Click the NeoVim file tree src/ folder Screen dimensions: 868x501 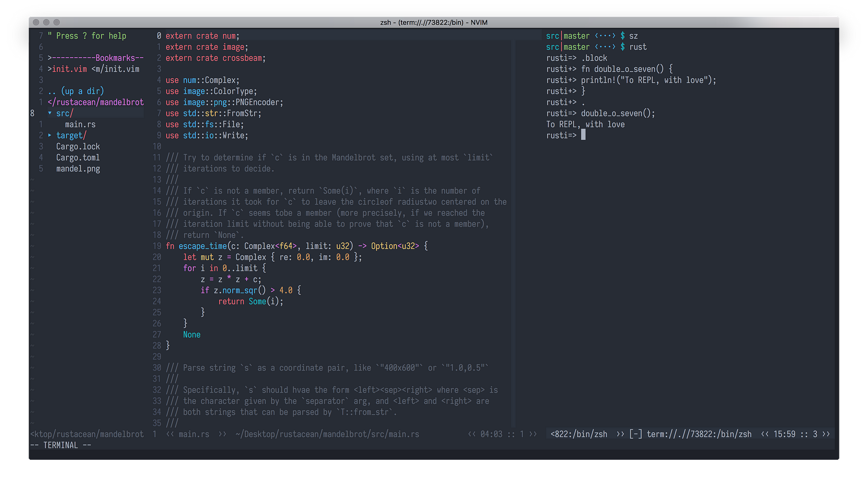(x=65, y=113)
